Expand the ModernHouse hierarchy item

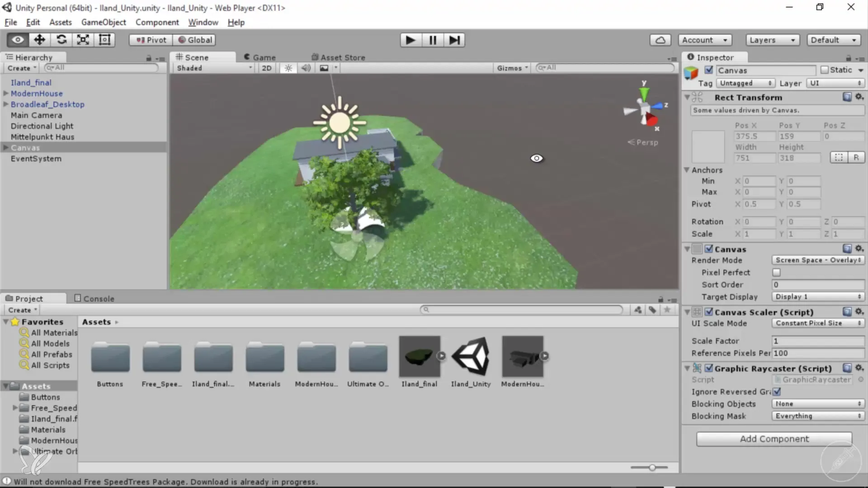click(x=6, y=94)
